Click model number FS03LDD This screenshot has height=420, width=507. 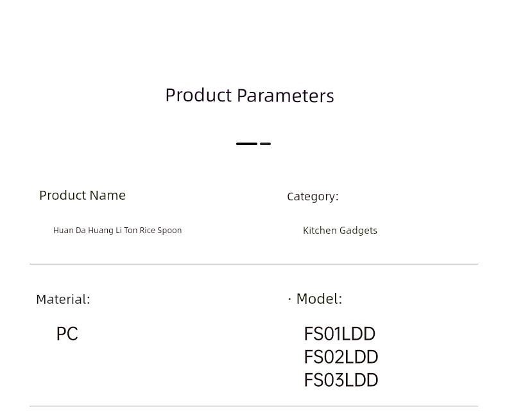tap(341, 380)
